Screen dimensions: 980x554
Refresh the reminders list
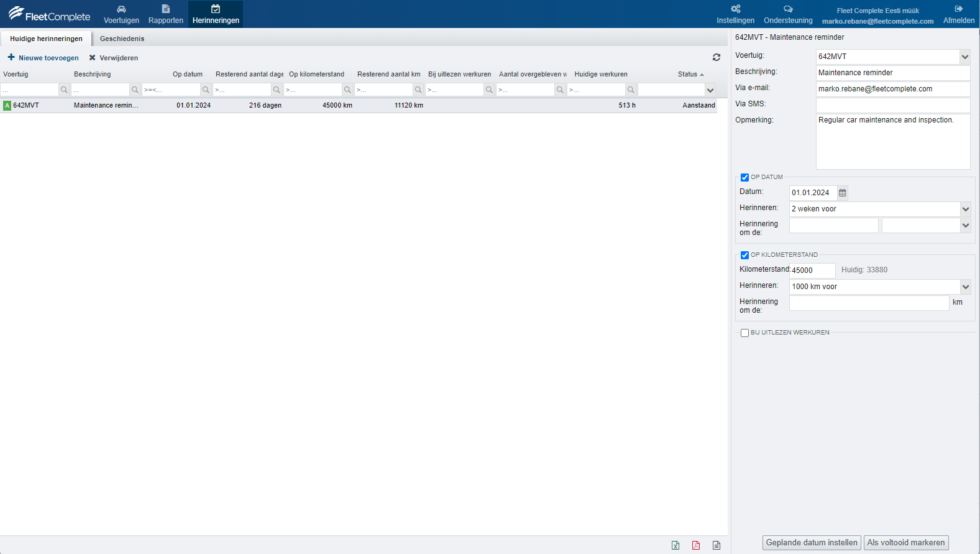[716, 58]
